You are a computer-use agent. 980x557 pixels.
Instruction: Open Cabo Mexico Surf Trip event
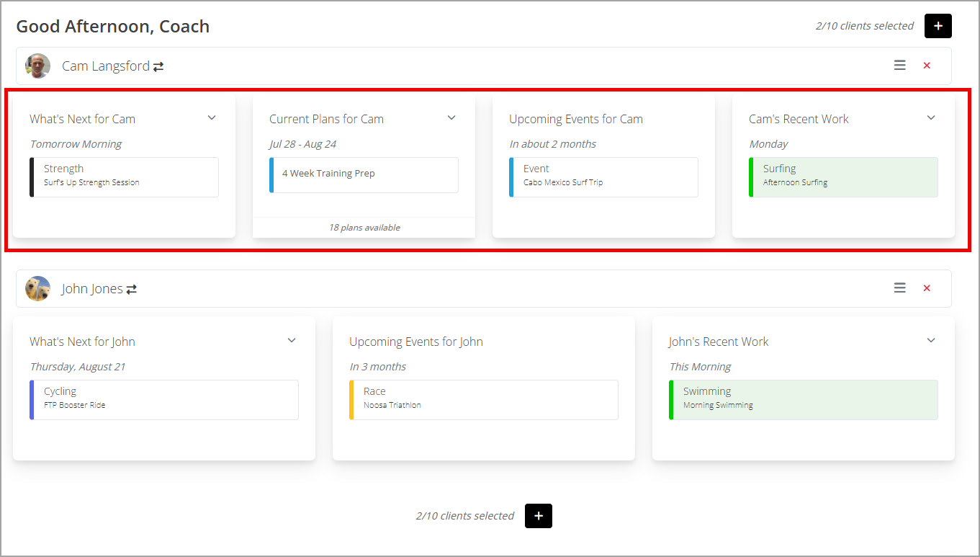pyautogui.click(x=603, y=177)
